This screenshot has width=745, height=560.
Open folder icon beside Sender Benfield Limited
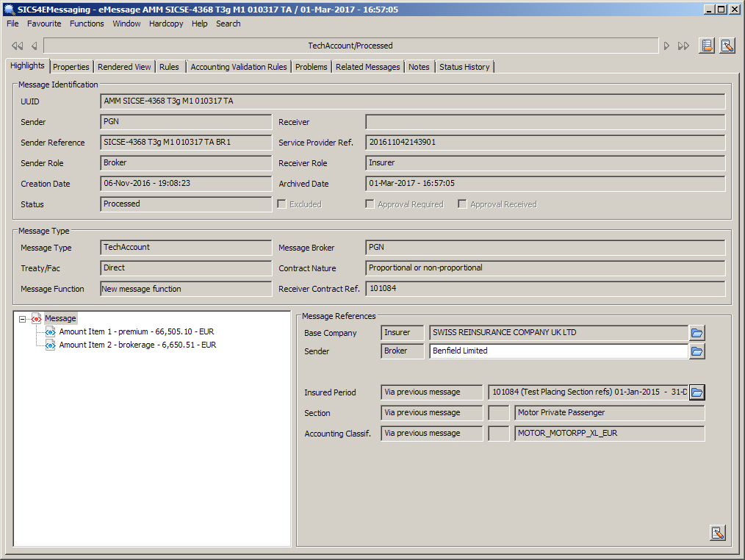tap(697, 351)
